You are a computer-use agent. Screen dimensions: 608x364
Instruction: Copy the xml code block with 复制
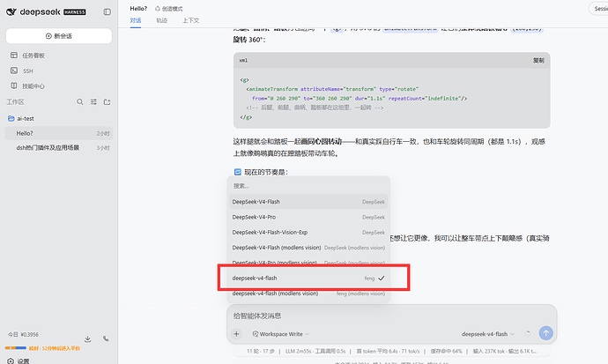pyautogui.click(x=538, y=61)
